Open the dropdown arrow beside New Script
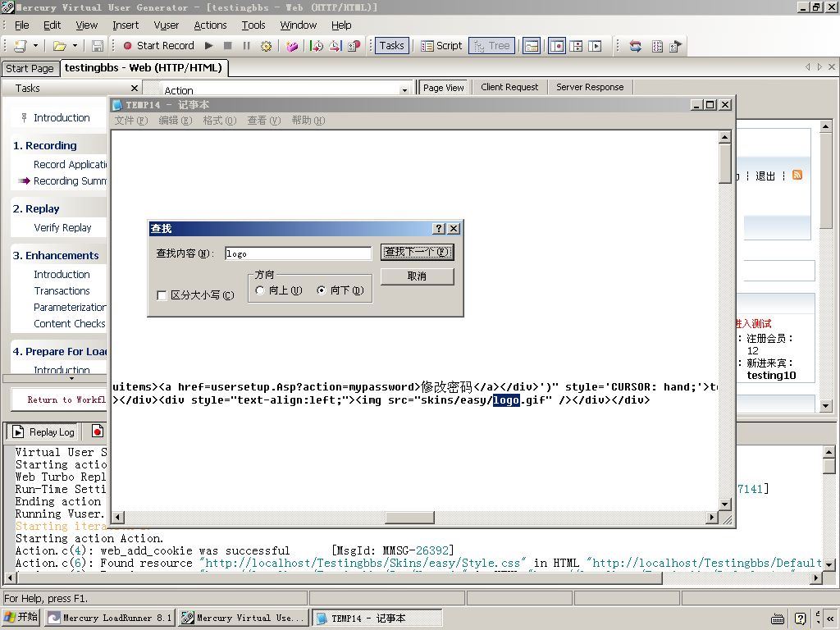 35,46
